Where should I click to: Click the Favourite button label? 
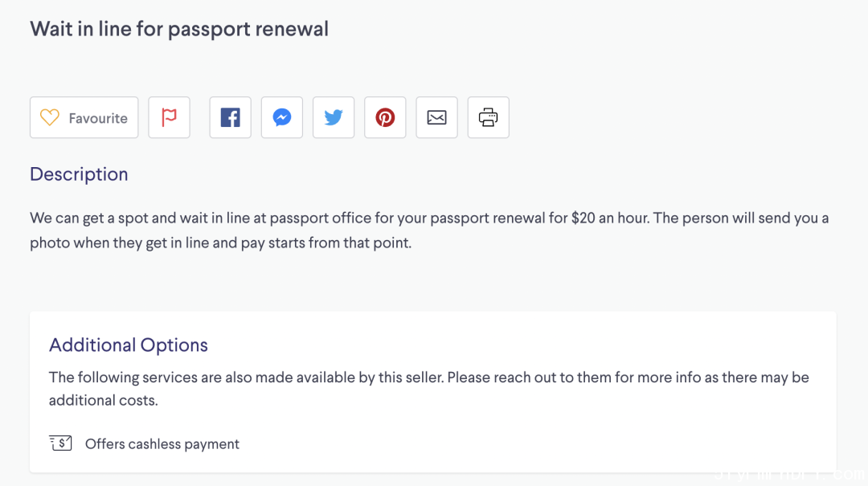[x=98, y=118]
